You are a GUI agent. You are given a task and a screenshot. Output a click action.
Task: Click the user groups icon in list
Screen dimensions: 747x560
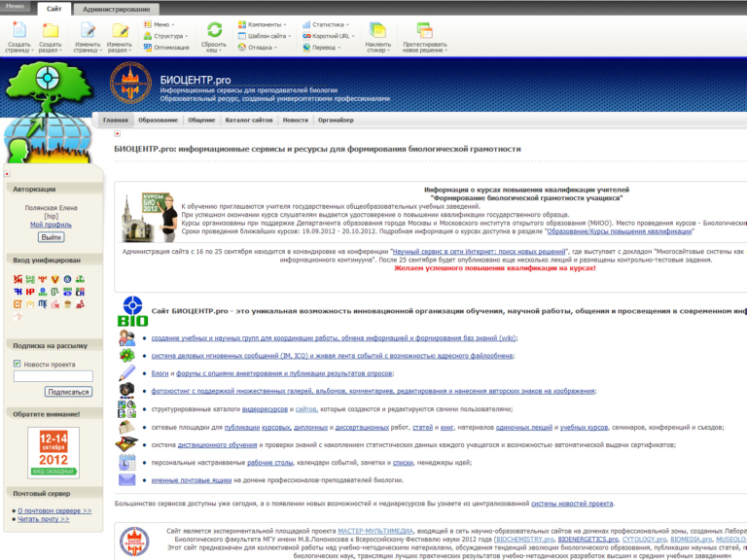tap(126, 337)
